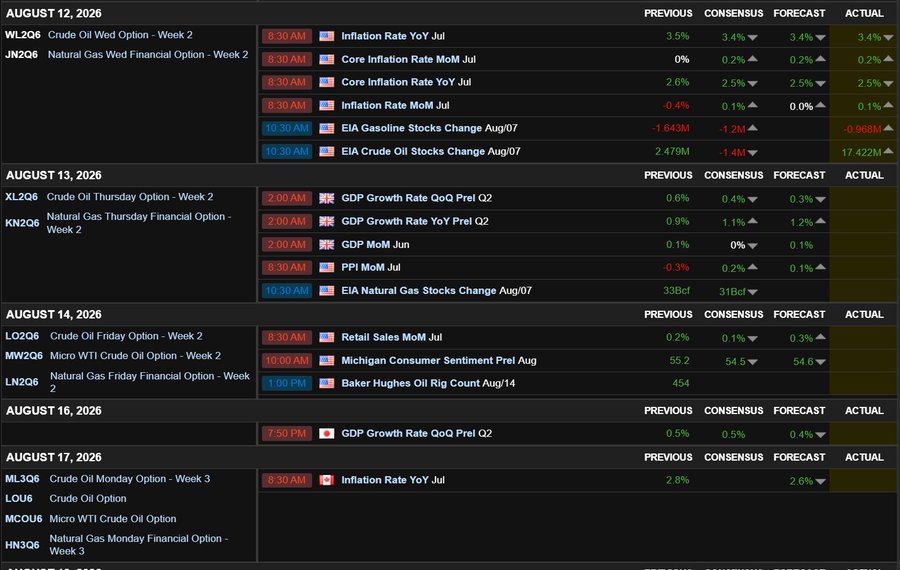
Task: Click the 7:50 PM time badge for Japan GDP
Action: [286, 433]
